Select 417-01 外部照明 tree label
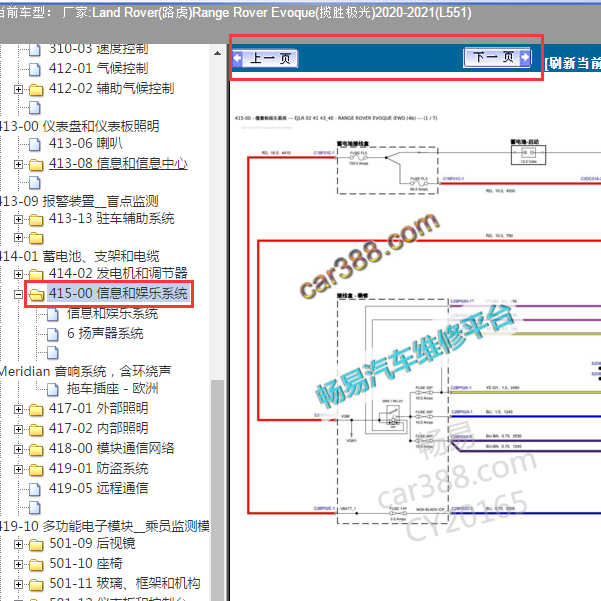The width and height of the screenshot is (601, 601). pos(99,408)
